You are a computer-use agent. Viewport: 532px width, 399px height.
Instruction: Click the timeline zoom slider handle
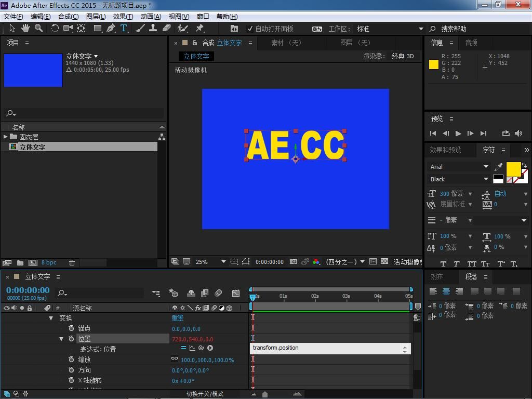point(265,394)
